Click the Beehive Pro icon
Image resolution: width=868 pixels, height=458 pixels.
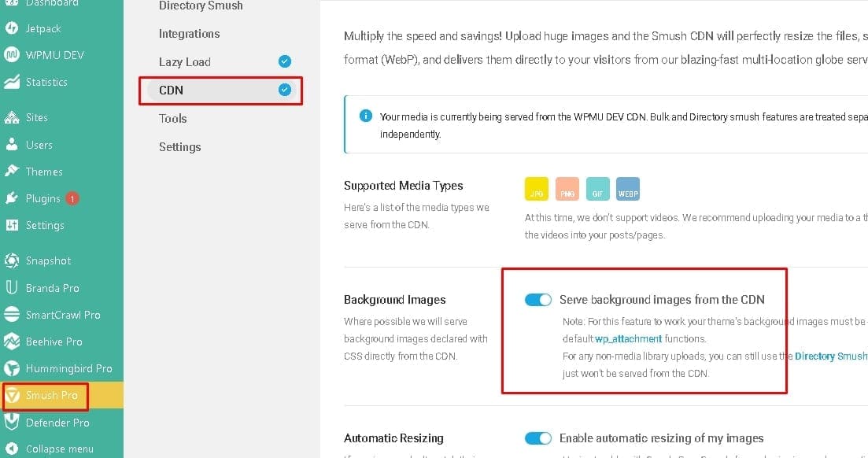[12, 342]
